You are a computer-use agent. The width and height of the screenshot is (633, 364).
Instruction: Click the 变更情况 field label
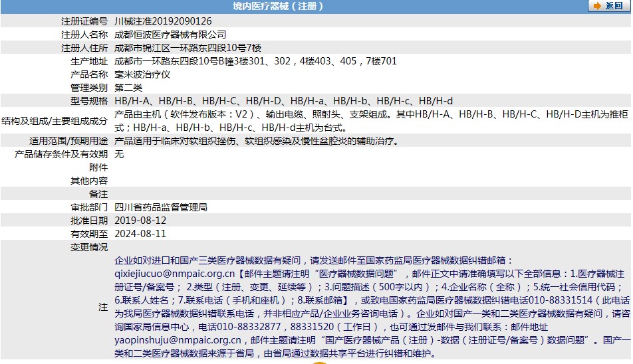(x=89, y=247)
